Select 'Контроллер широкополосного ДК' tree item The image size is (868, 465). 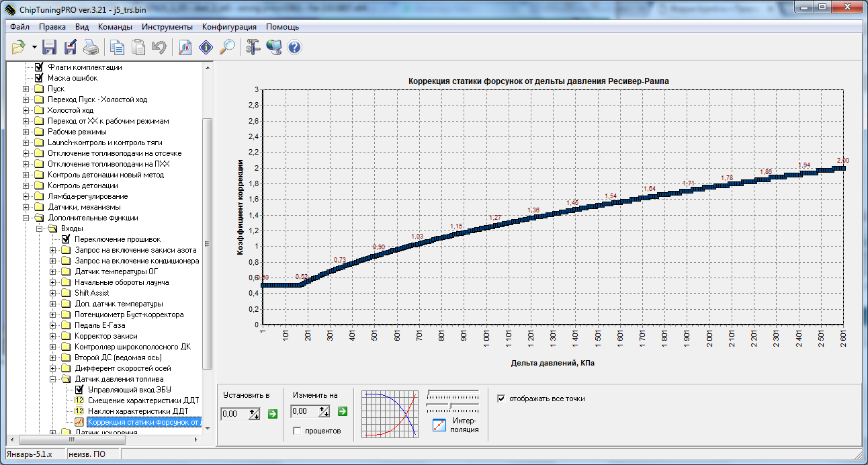(x=132, y=347)
